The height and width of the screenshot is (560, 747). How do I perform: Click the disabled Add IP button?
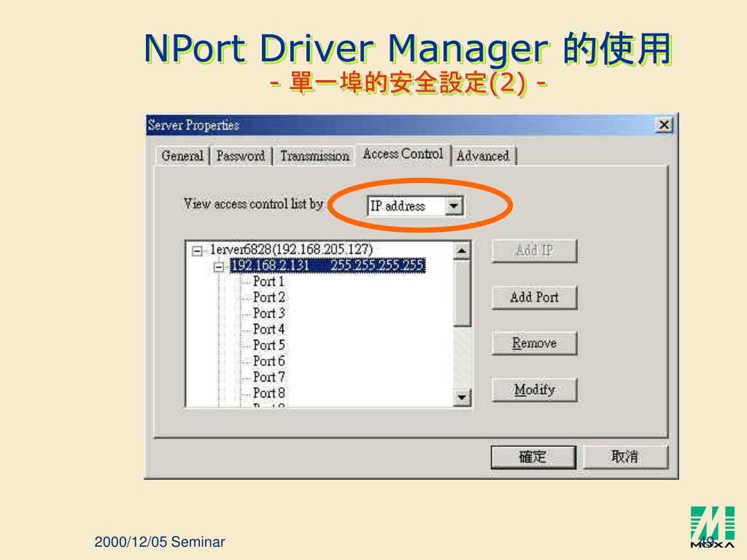pyautogui.click(x=535, y=251)
